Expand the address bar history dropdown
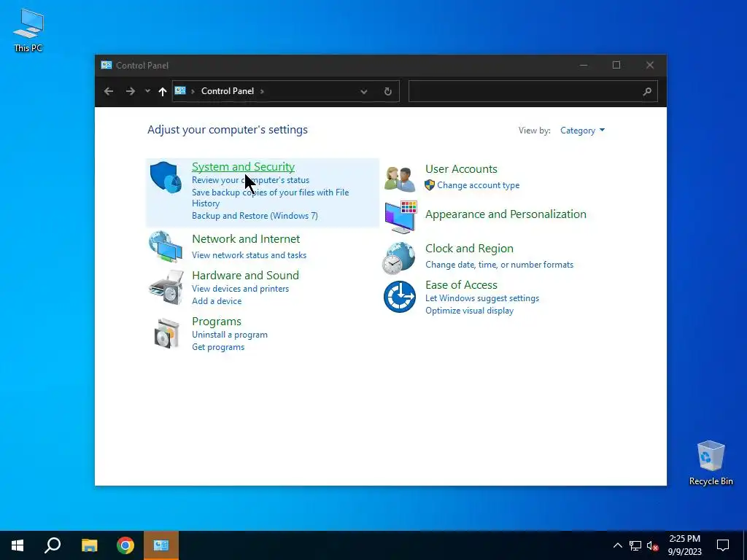The height and width of the screenshot is (560, 747). point(364,91)
